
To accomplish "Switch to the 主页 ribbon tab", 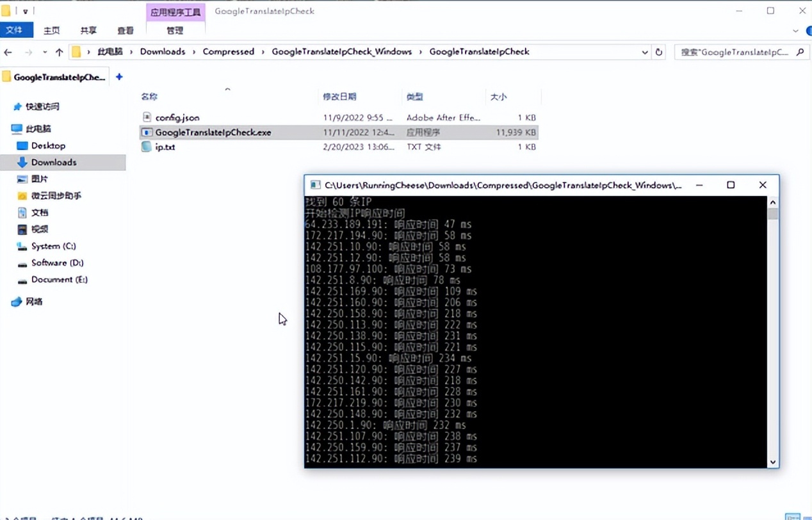I will 52,30.
